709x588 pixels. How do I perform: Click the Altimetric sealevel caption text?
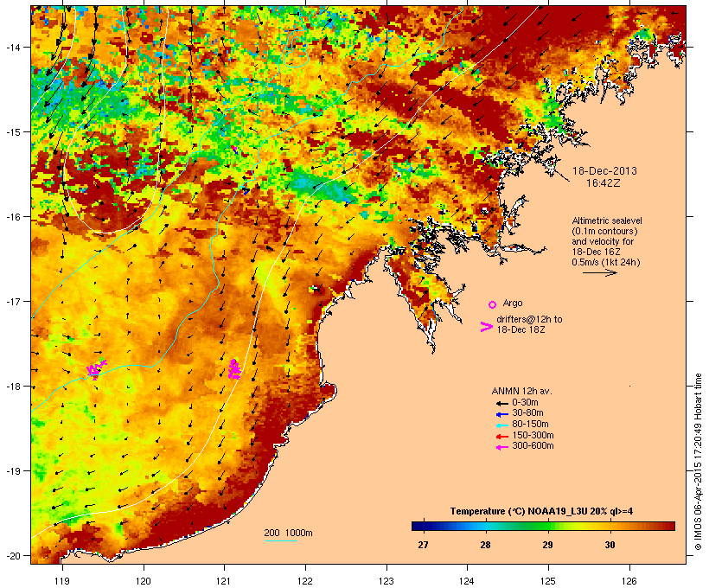pyautogui.click(x=607, y=220)
